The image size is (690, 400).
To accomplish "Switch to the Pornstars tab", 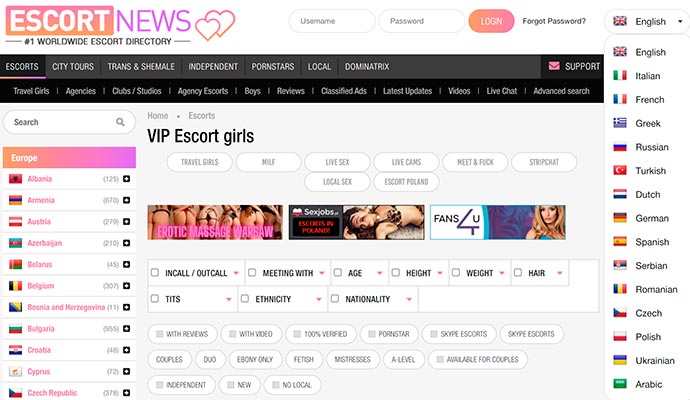I will (272, 67).
